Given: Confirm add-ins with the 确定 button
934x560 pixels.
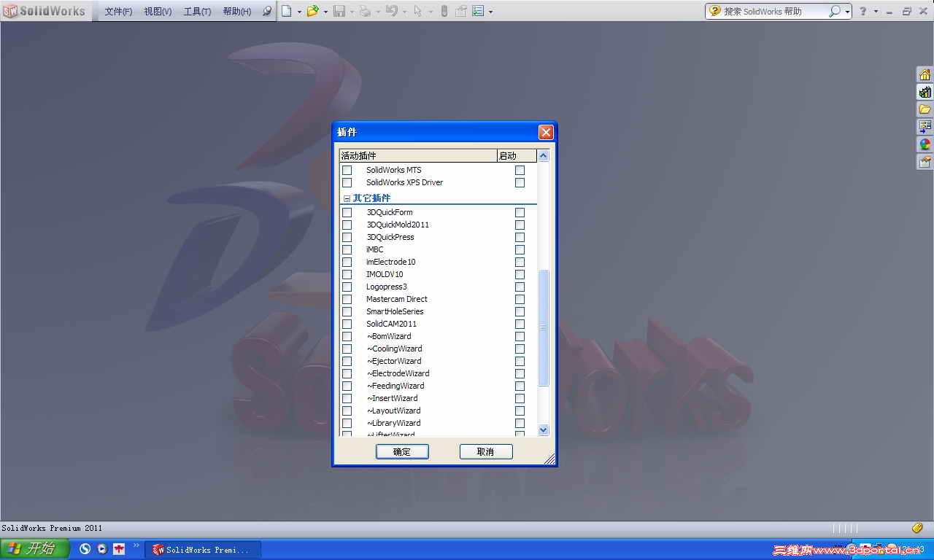Looking at the screenshot, I should click(402, 452).
